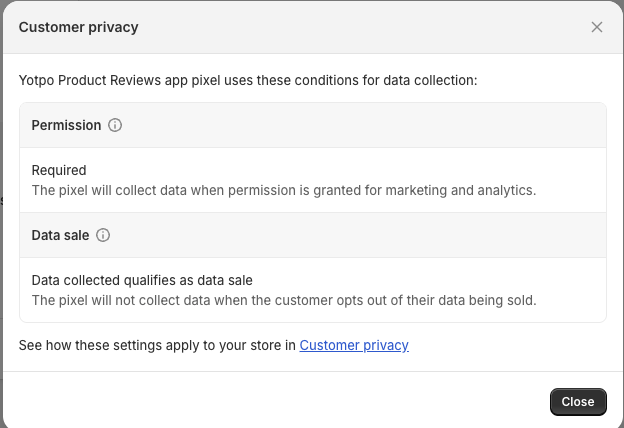Click the 'Data collected qualifies as data sale' line
Image resolution: width=624 pixels, height=428 pixels.
(142, 280)
